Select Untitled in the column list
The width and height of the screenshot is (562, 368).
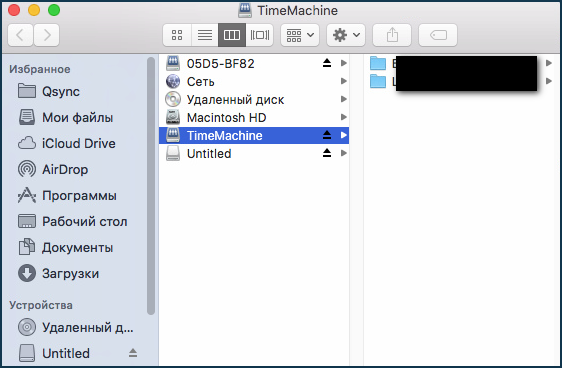(x=254, y=154)
